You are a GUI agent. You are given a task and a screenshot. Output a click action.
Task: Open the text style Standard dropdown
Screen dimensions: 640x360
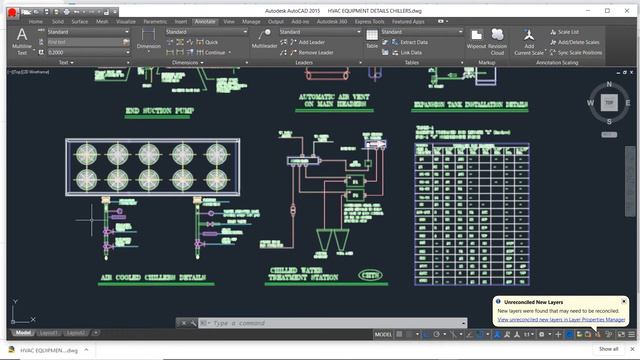pyautogui.click(x=88, y=32)
